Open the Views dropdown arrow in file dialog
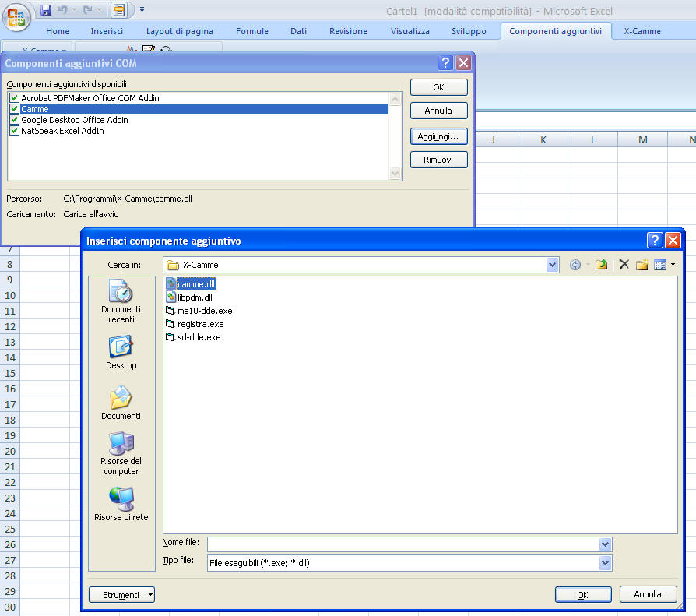 (x=673, y=265)
